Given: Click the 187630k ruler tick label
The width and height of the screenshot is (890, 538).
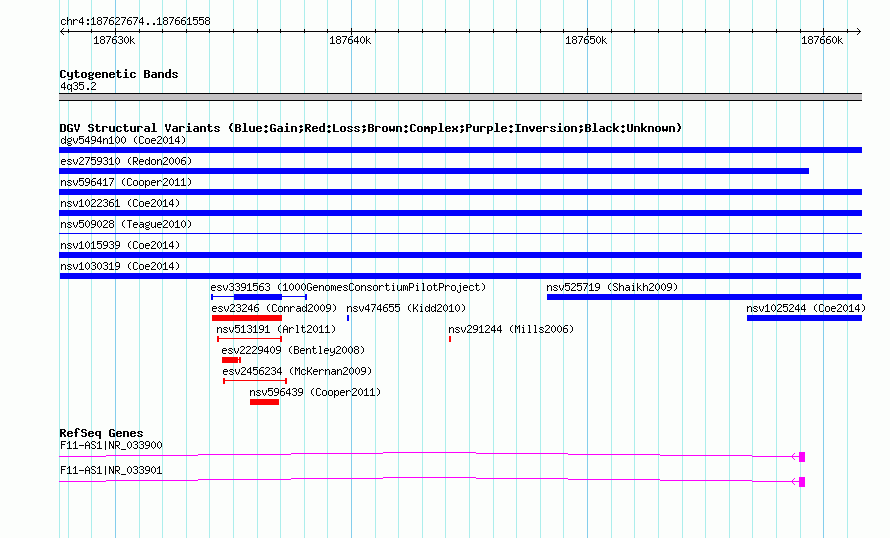Looking at the screenshot, I should [114, 40].
